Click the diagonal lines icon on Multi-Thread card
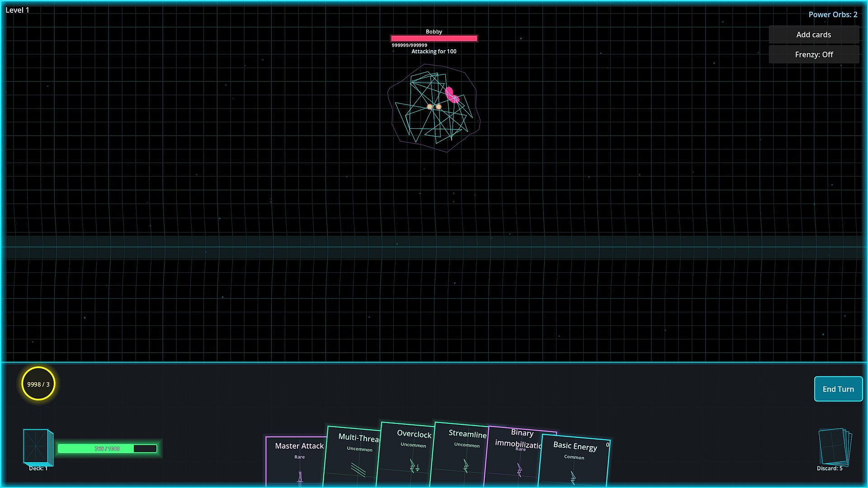The height and width of the screenshot is (488, 868). tap(358, 469)
